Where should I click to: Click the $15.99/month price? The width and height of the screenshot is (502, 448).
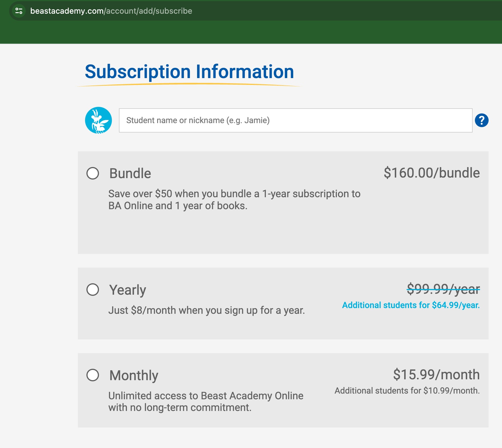click(x=436, y=374)
